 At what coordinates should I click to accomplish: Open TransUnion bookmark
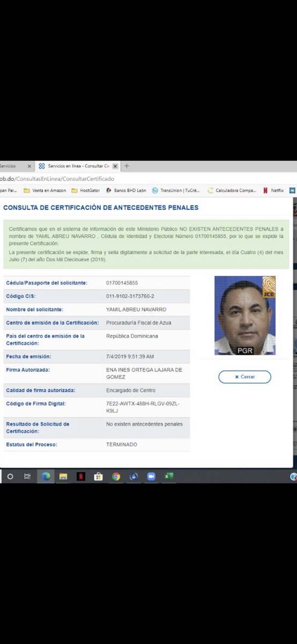click(176, 190)
